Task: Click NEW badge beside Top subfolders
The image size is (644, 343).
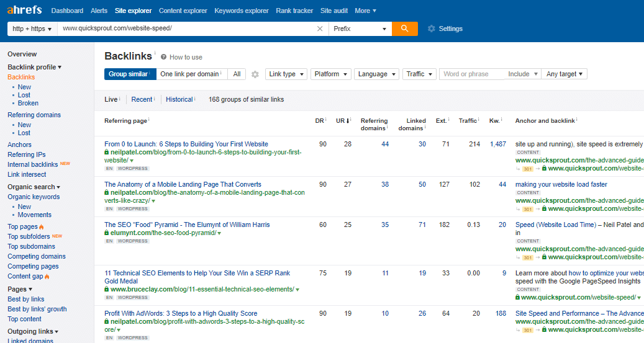Action: click(x=57, y=236)
